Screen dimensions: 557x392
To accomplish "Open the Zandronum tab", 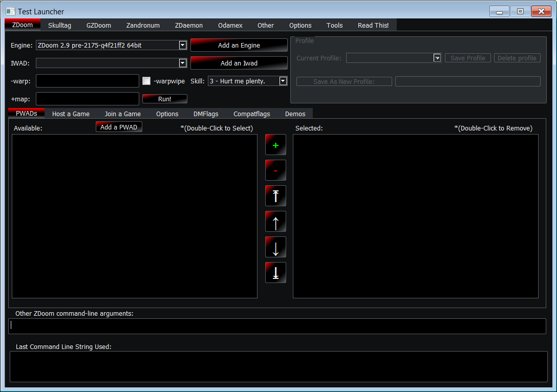I will 143,25.
